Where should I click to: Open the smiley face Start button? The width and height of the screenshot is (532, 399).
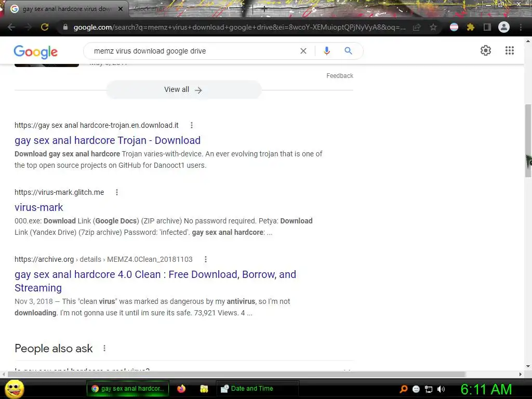[15, 389]
